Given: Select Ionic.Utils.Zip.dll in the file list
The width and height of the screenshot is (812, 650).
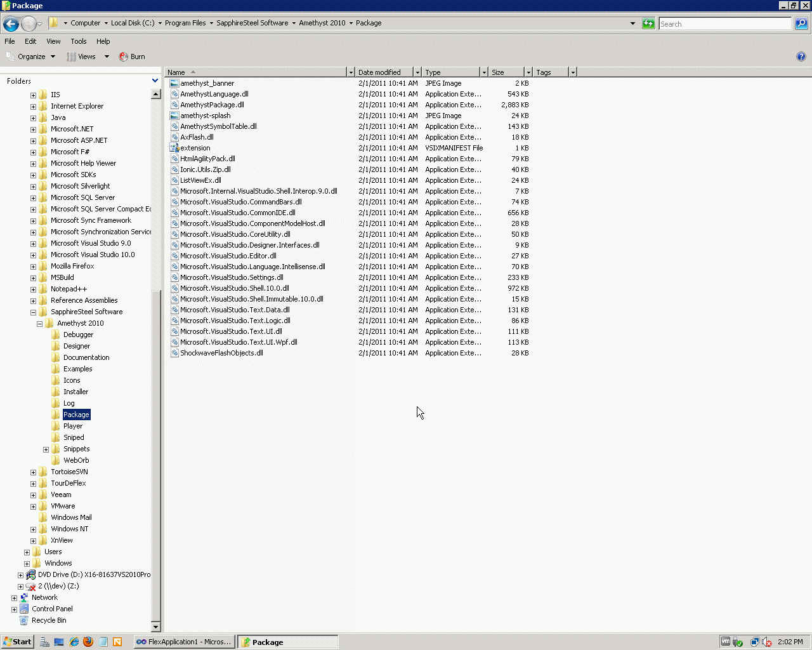Looking at the screenshot, I should (x=206, y=169).
